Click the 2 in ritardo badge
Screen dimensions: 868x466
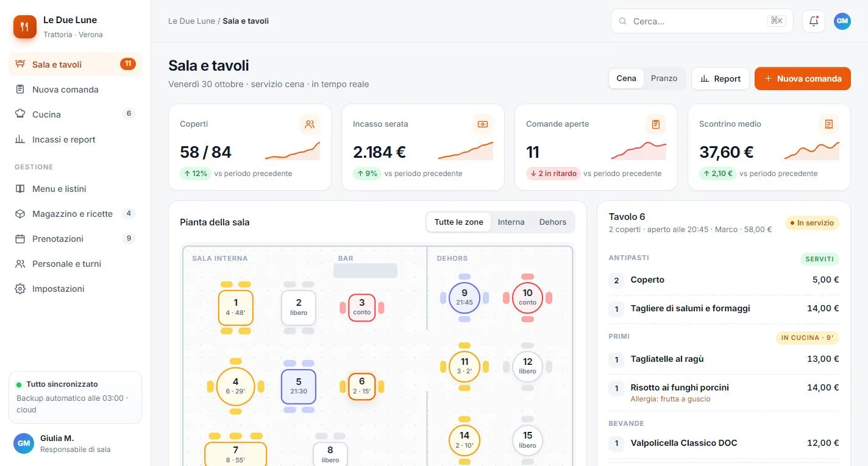pyautogui.click(x=553, y=174)
